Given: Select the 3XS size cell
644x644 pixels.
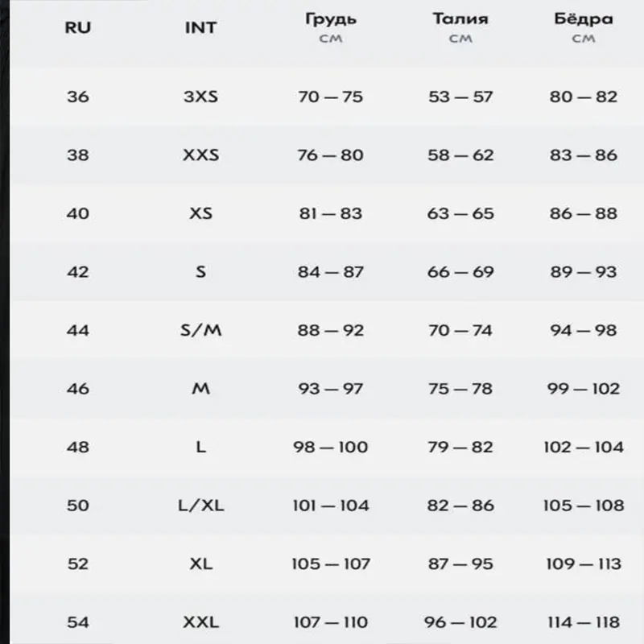Looking at the screenshot, I should click(200, 97).
